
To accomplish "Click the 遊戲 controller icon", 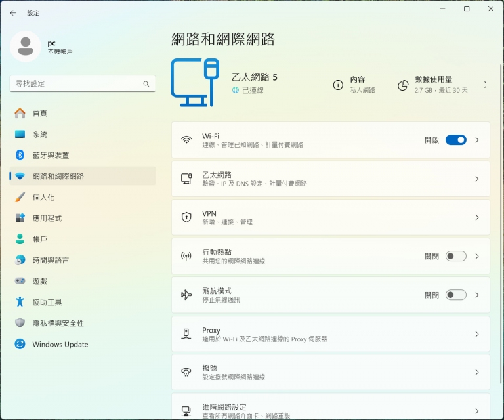I will tap(20, 281).
